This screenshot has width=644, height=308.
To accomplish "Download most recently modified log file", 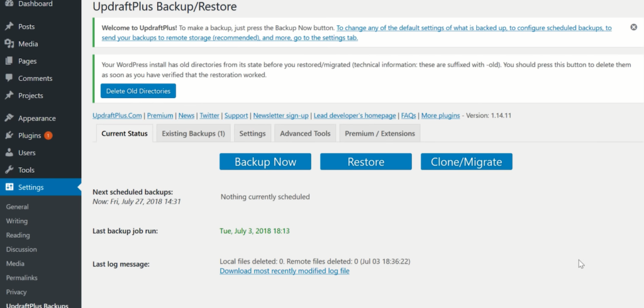I will tap(284, 271).
